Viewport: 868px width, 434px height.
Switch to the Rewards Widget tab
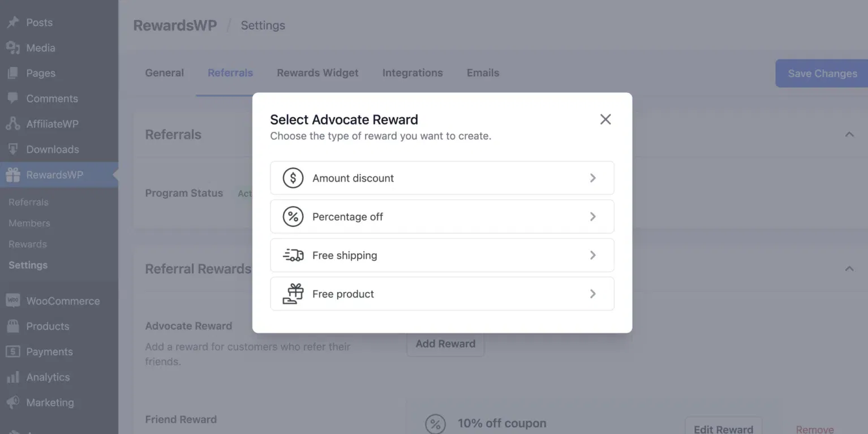317,73
